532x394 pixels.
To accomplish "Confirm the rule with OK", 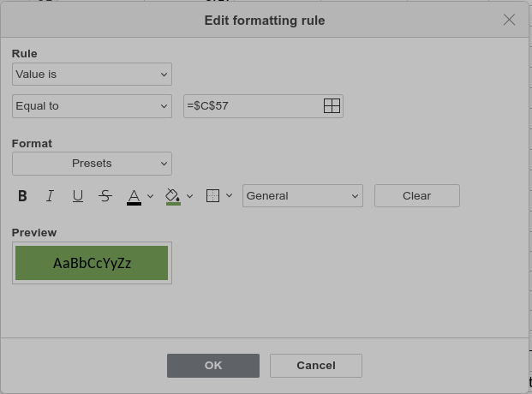I will pos(213,366).
